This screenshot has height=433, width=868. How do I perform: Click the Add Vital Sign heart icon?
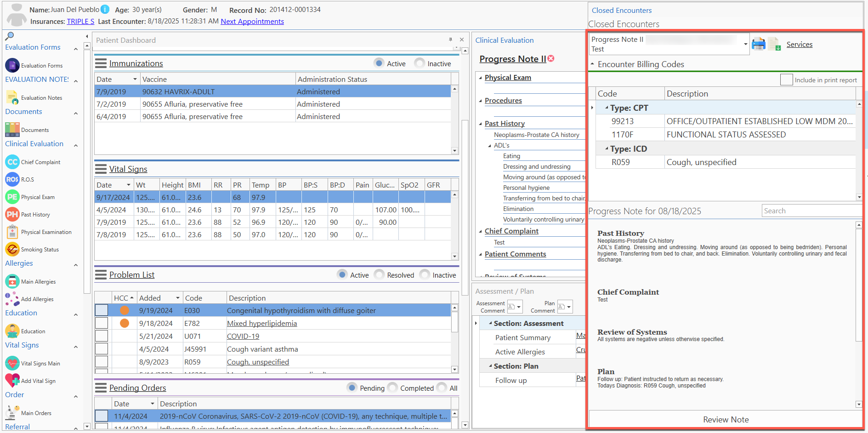coord(12,381)
